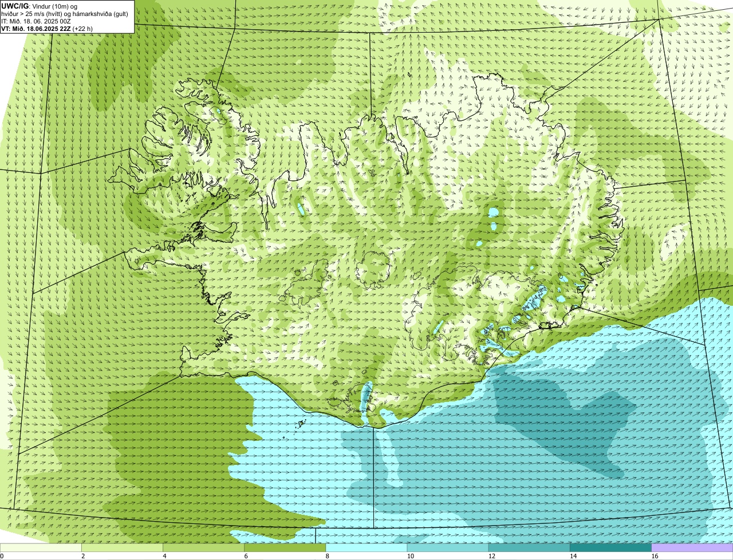Pick the 14–16 m/s dark teal segment
Viewport: 733px width, 560px height.
[x=610, y=547]
